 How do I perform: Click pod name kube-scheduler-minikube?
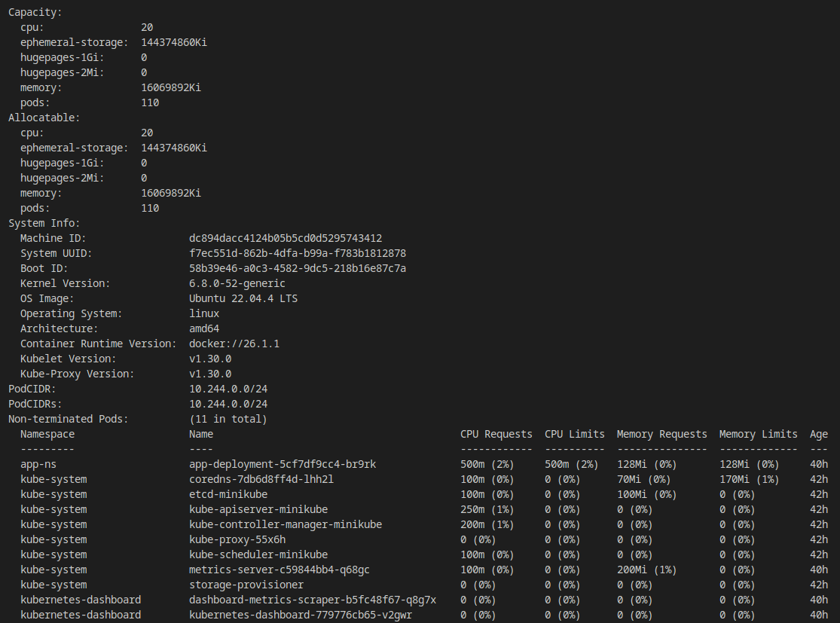(258, 554)
